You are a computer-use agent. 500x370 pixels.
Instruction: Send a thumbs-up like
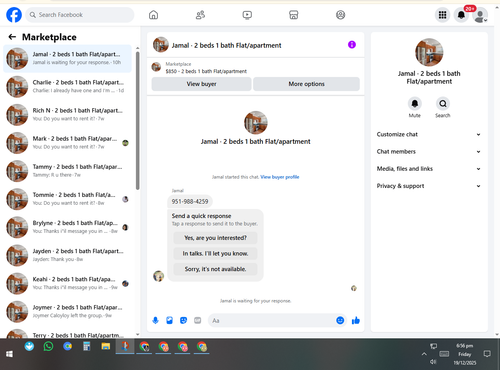[x=356, y=320]
